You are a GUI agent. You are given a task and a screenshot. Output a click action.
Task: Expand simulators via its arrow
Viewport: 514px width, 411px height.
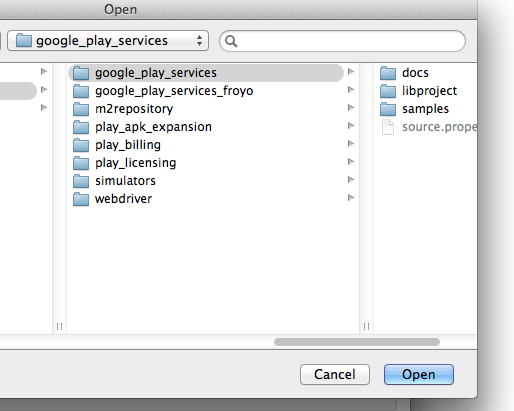pyautogui.click(x=351, y=180)
